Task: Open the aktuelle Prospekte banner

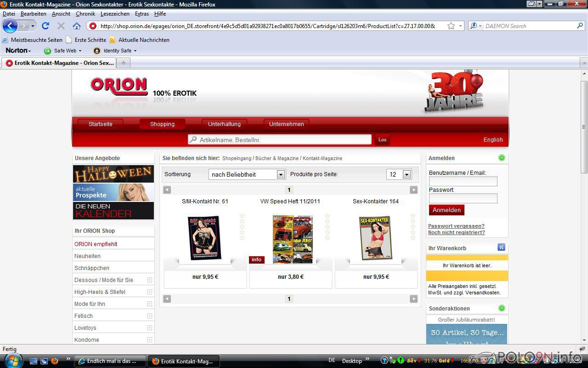Action: coord(113,192)
